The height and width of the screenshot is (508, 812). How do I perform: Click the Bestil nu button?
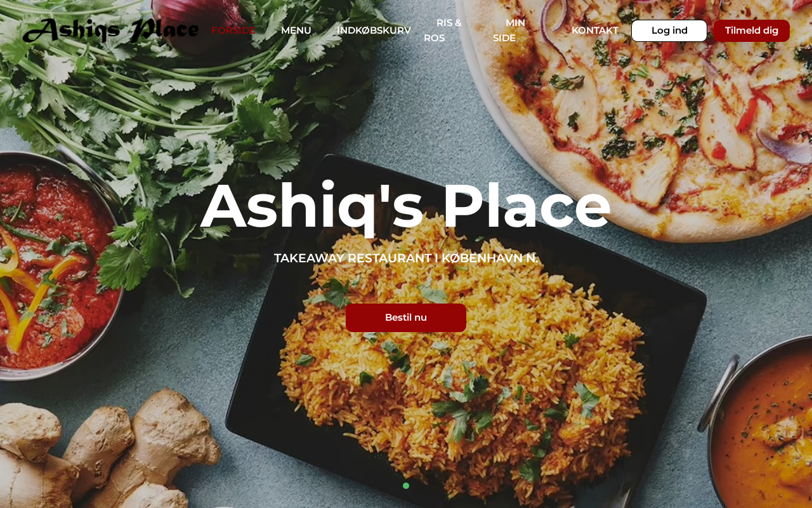point(406,317)
